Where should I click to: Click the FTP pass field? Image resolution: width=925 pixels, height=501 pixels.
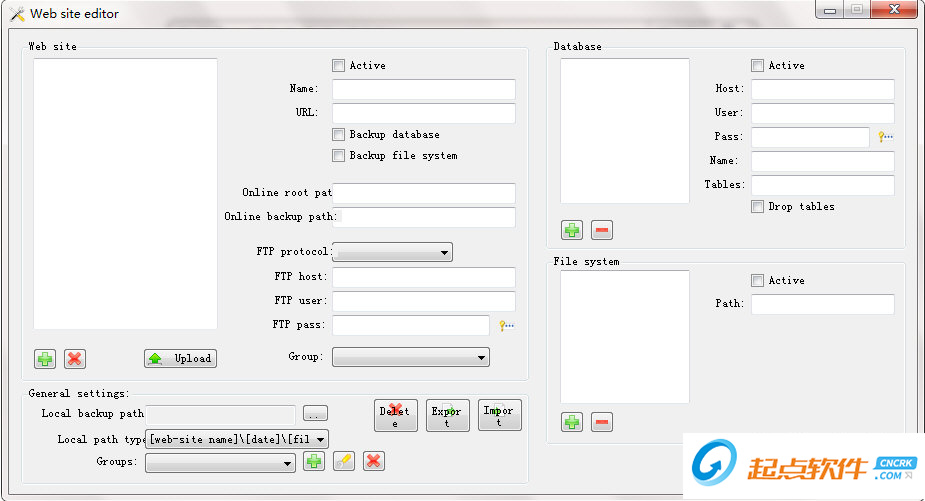click(411, 325)
